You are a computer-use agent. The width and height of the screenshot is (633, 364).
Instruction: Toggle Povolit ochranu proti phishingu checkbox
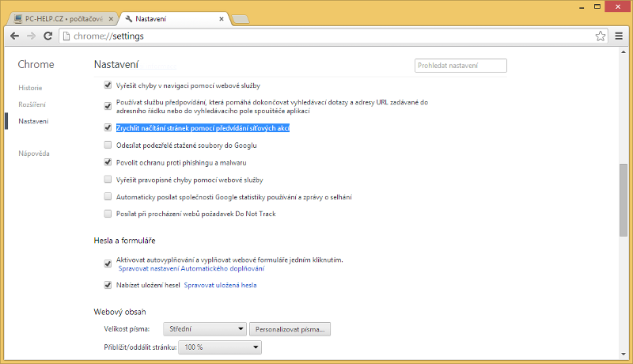(108, 162)
